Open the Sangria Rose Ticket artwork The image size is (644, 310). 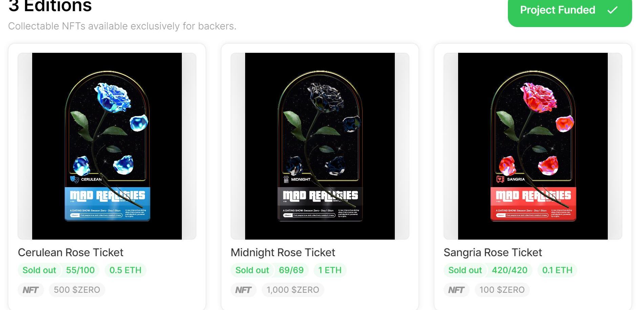click(x=533, y=146)
